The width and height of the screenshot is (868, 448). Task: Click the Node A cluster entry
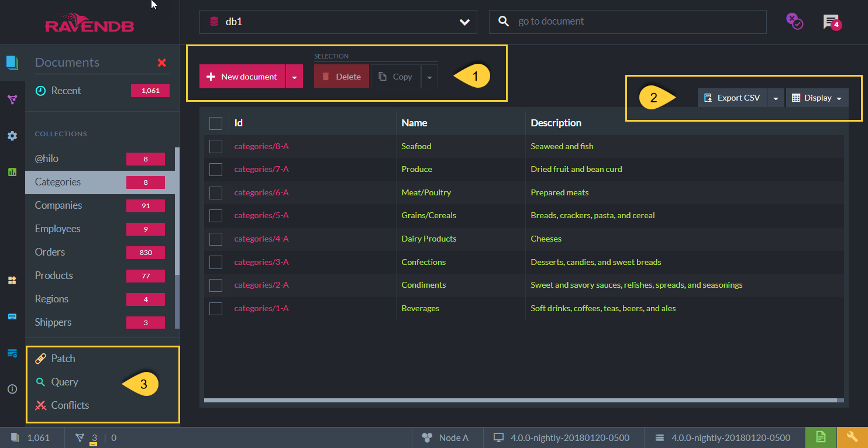445,437
